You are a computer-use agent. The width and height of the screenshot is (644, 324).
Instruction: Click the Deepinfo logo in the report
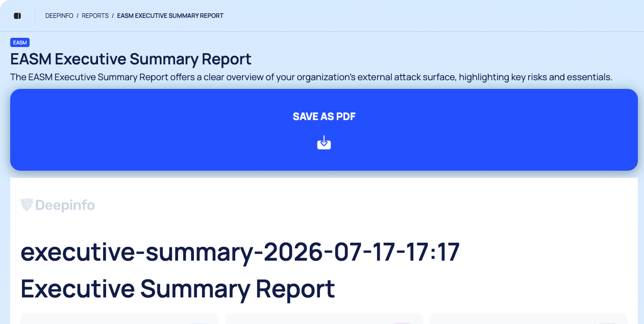[58, 205]
